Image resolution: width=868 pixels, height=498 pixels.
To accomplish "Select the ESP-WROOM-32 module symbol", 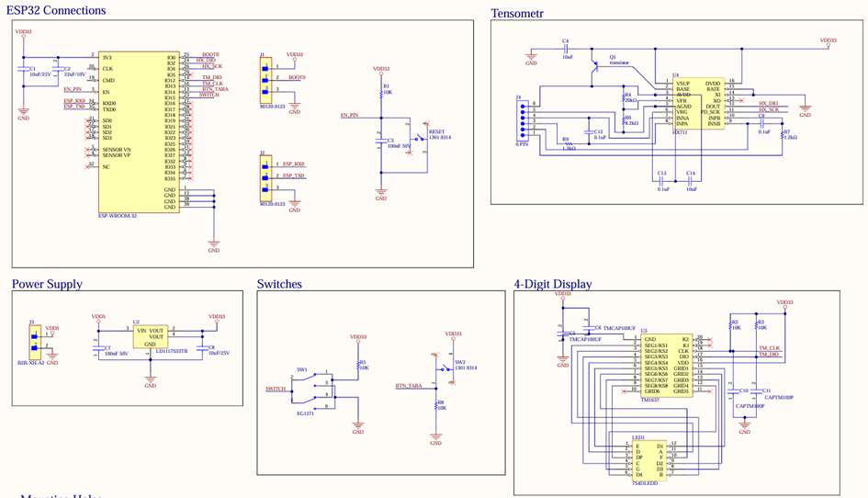I will 139,132.
